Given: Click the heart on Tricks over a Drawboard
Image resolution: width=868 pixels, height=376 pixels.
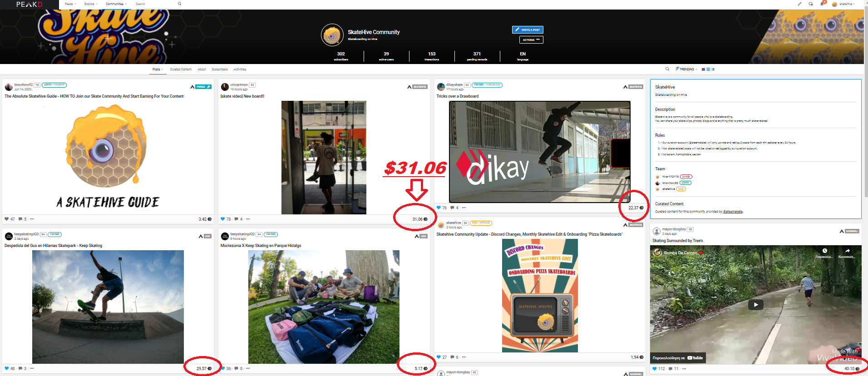Looking at the screenshot, I should click(439, 208).
